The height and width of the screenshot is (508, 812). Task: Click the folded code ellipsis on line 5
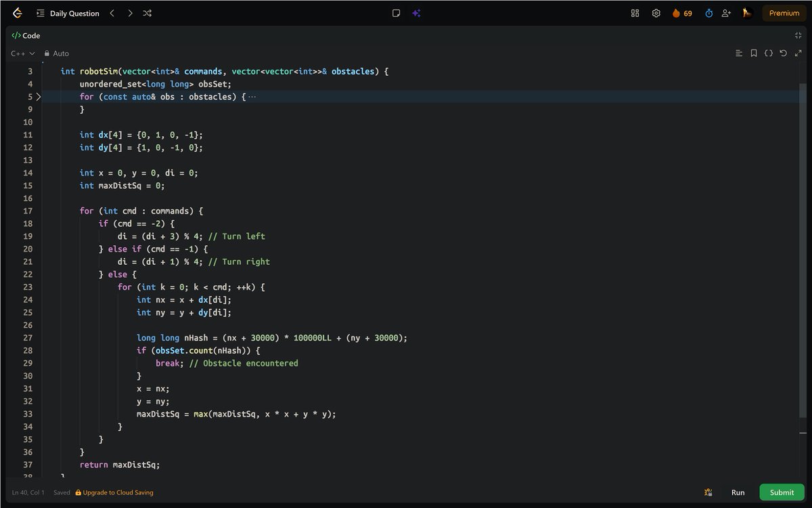click(x=252, y=97)
